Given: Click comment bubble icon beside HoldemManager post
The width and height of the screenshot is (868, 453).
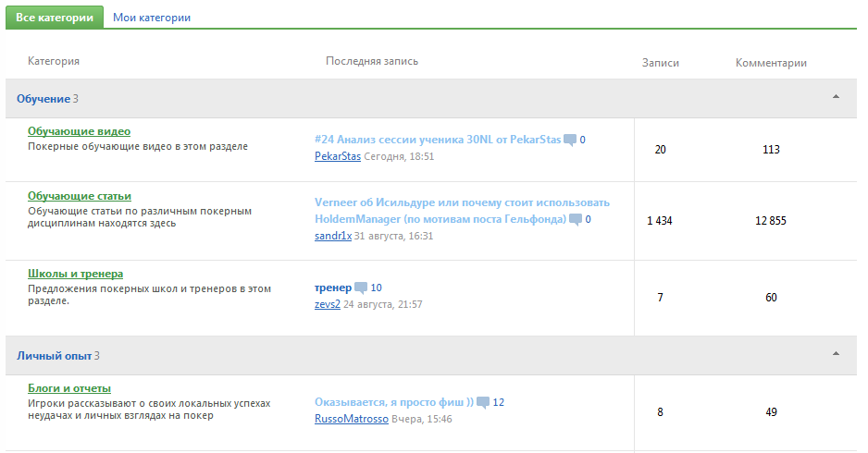Looking at the screenshot, I should 576,220.
